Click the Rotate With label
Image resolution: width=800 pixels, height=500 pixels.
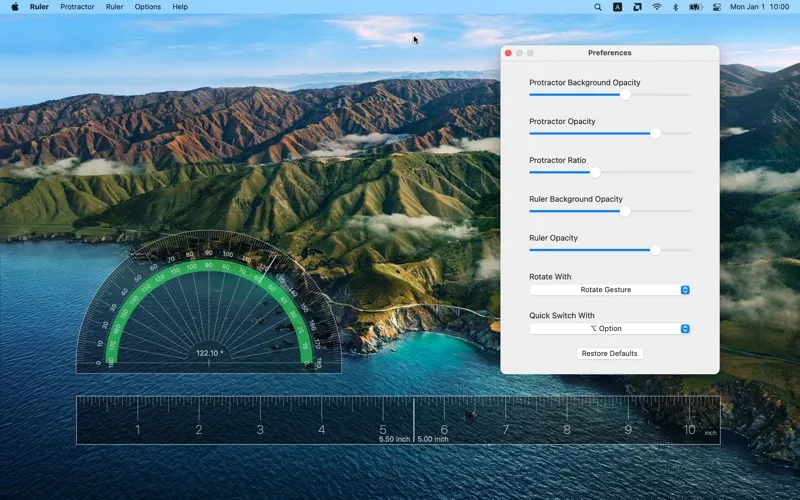click(550, 277)
